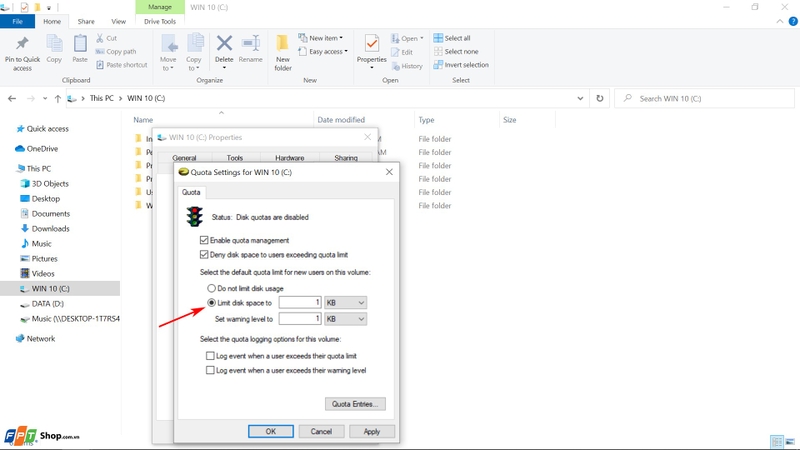Select Limit disk space to option
The height and width of the screenshot is (450, 800).
tap(211, 303)
